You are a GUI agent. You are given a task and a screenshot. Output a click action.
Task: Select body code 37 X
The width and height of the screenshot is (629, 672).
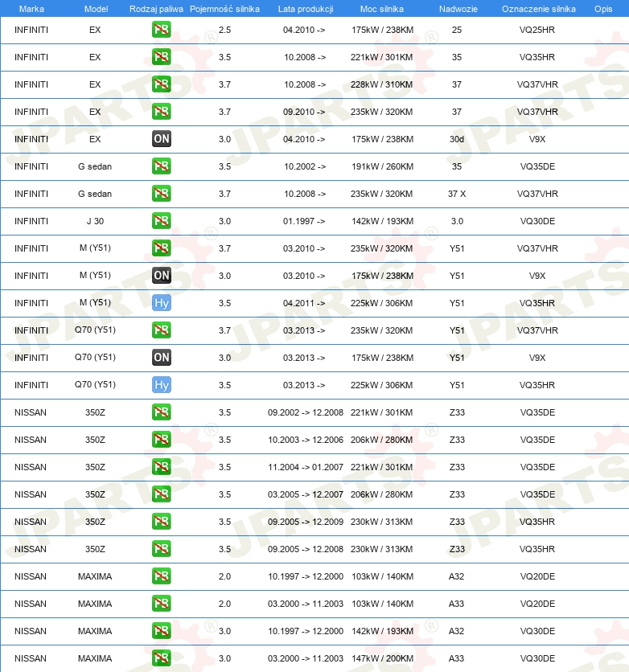(457, 194)
